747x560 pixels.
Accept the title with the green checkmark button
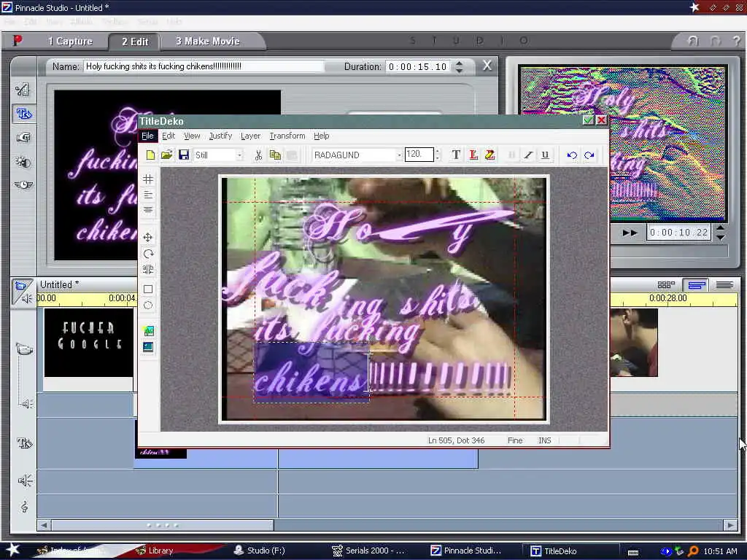[589, 120]
